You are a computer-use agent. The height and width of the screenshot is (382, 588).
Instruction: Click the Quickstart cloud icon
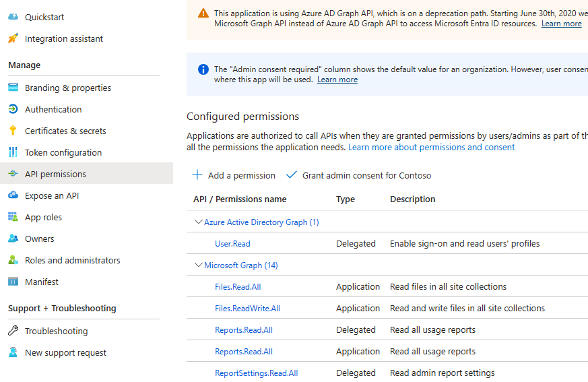click(x=13, y=17)
